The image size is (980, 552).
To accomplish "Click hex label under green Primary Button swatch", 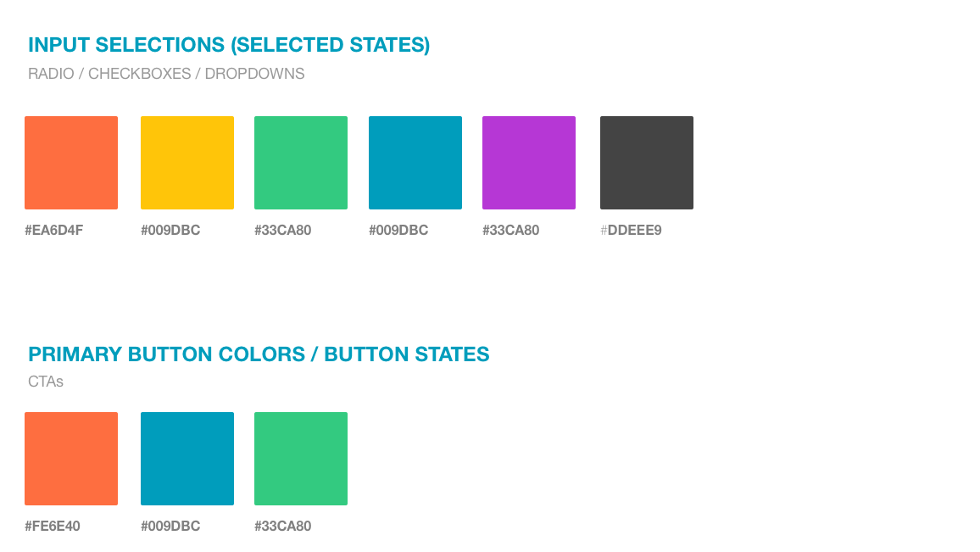I will click(283, 527).
